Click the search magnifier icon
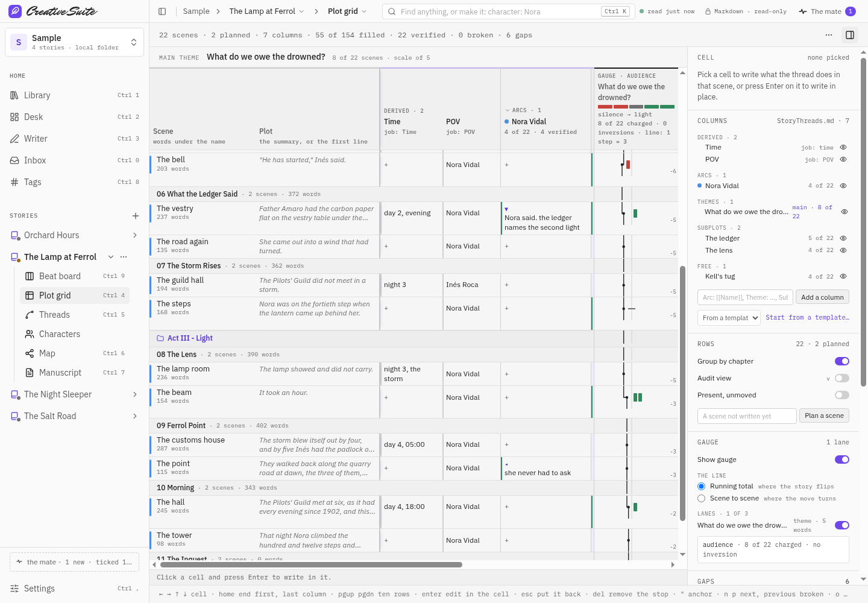This screenshot has width=868, height=603. coord(392,11)
